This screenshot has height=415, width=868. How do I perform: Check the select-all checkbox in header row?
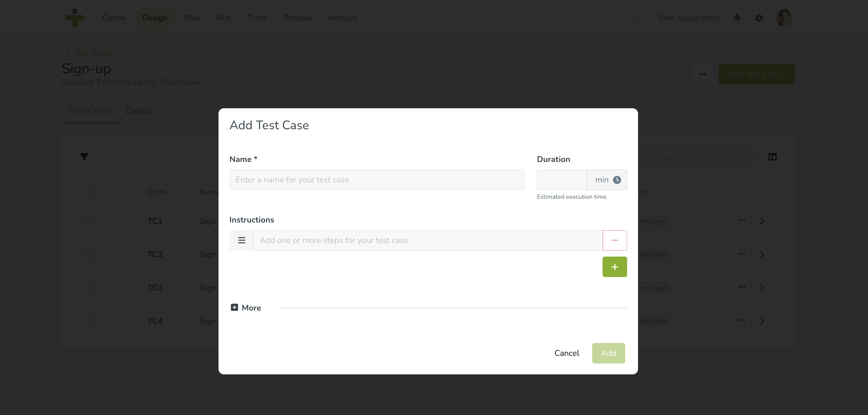point(90,191)
